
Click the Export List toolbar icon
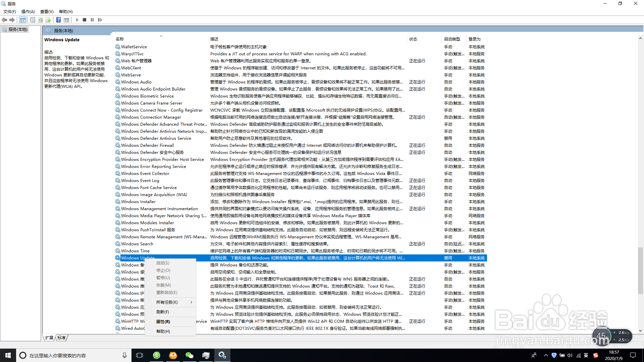click(48, 20)
